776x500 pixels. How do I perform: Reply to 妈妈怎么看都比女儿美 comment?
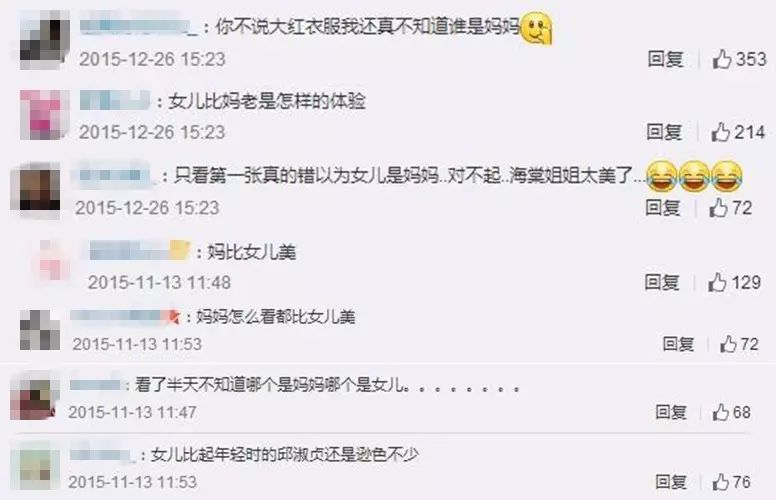(678, 344)
